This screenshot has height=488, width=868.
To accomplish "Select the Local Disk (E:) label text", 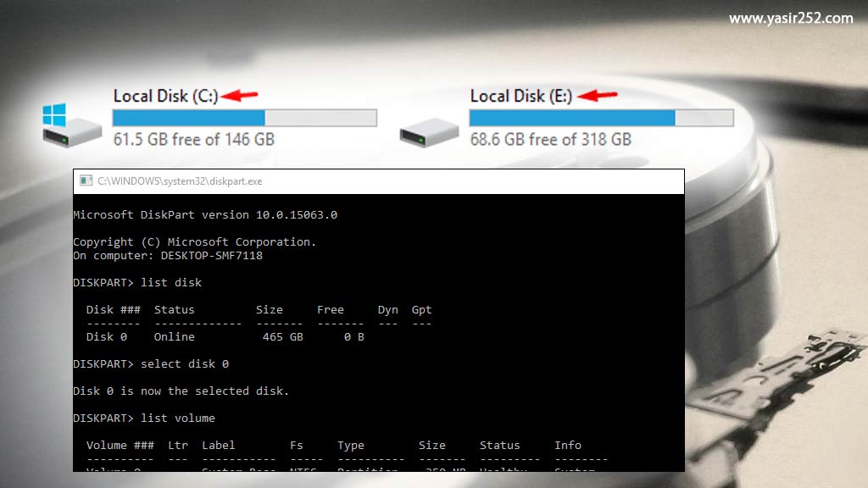I will click(520, 96).
